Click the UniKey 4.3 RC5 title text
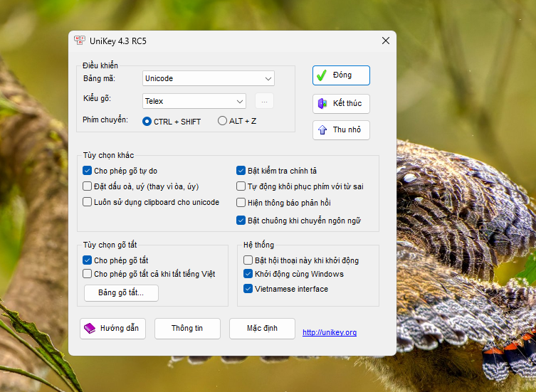 [x=118, y=41]
